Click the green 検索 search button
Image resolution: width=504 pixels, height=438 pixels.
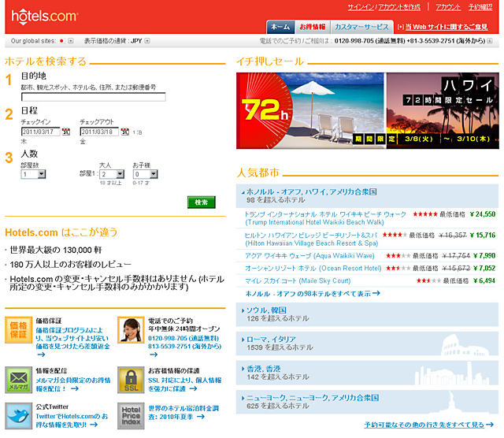tap(202, 202)
